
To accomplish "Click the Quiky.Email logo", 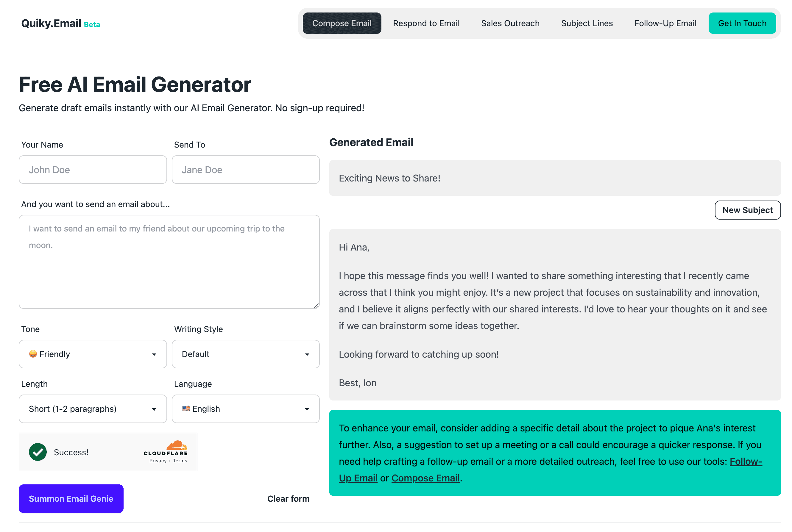I will point(51,24).
